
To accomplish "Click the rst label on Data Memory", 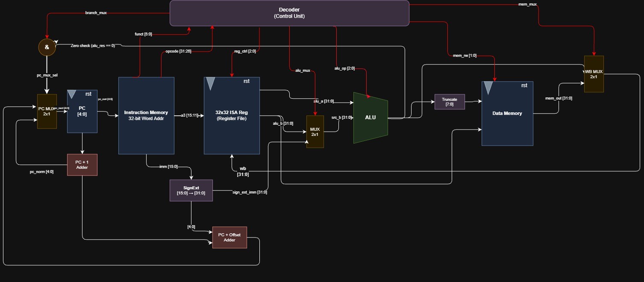I will [x=524, y=85].
